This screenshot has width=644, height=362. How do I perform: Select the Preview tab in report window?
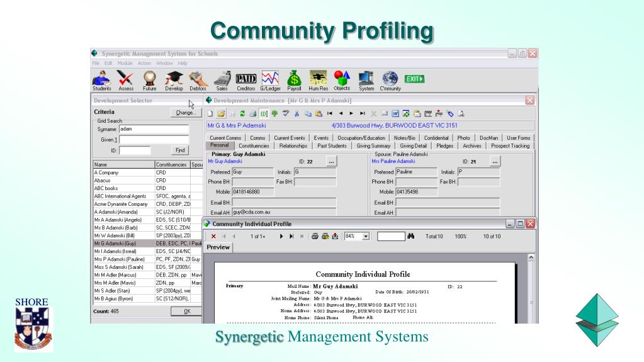coord(218,247)
